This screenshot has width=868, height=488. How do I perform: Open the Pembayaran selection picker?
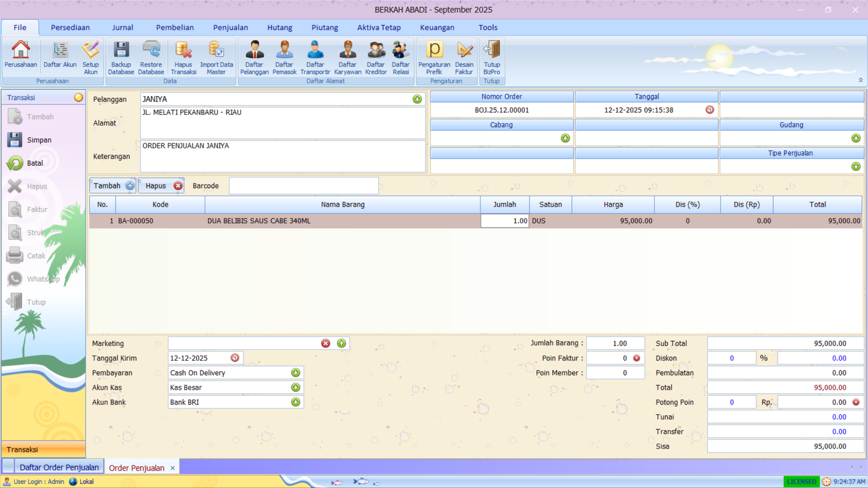296,373
